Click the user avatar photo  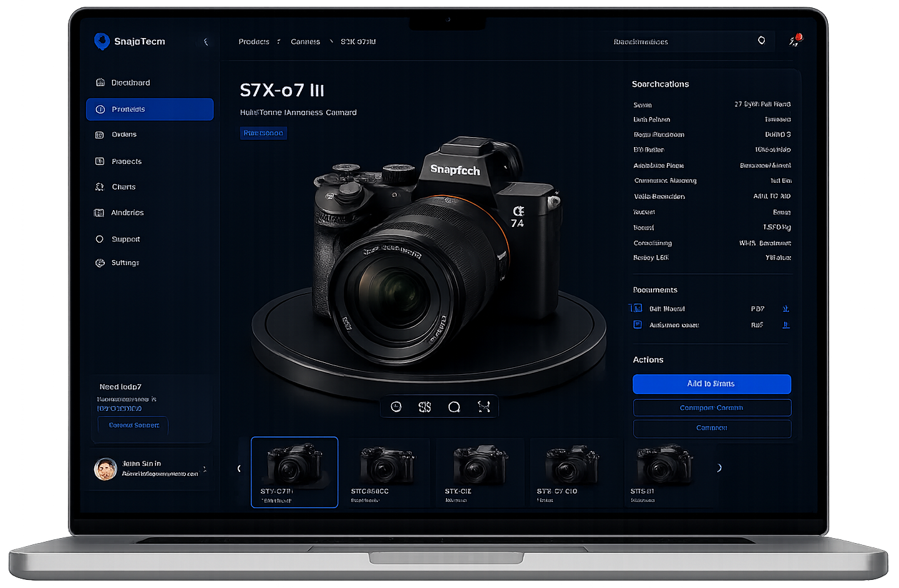(105, 469)
